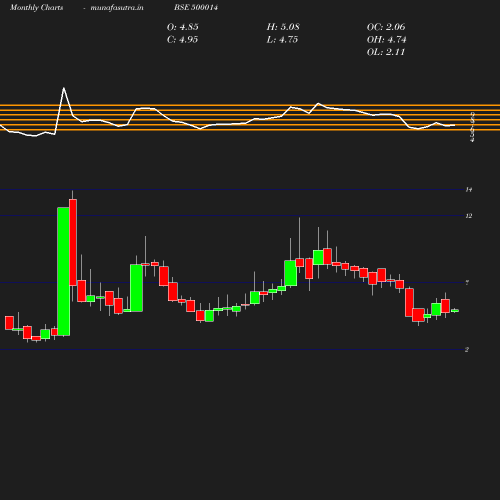Click the price axis label "14"

click(x=469, y=190)
